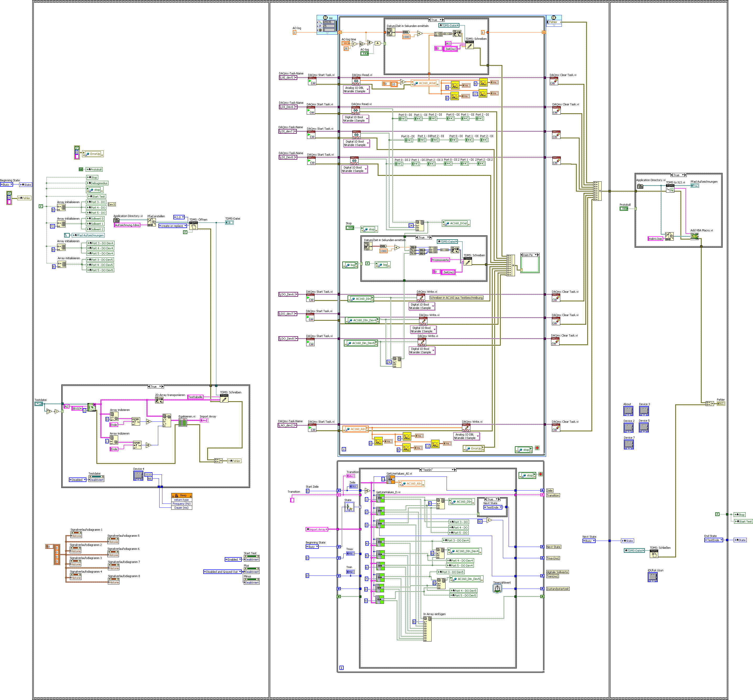Toggle the Protokoll boolean terminal
753x700 pixels.
[x=624, y=208]
